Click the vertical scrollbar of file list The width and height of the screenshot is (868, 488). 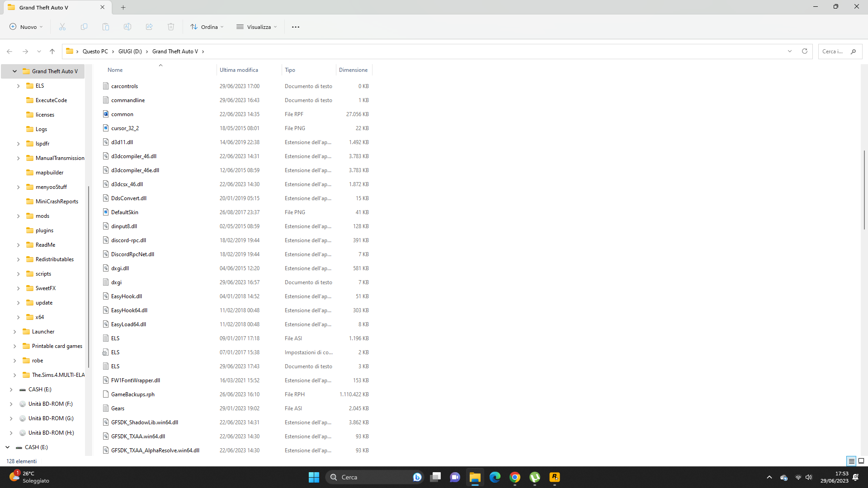tap(864, 190)
